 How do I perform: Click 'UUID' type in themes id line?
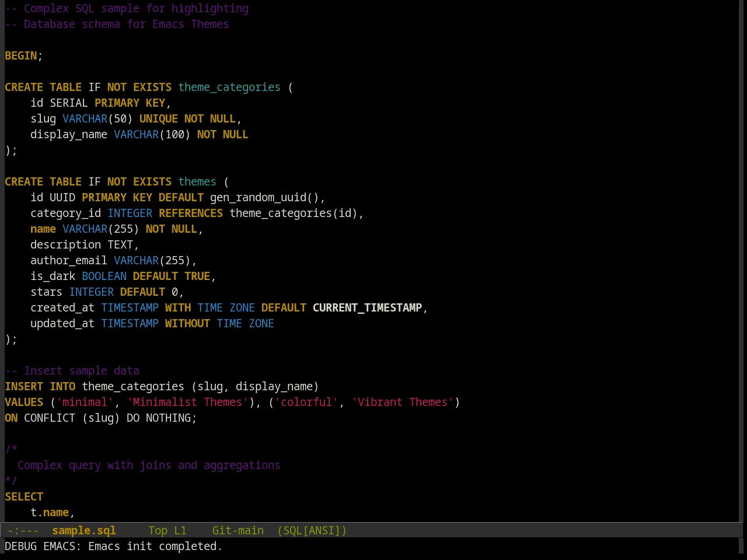(x=62, y=198)
